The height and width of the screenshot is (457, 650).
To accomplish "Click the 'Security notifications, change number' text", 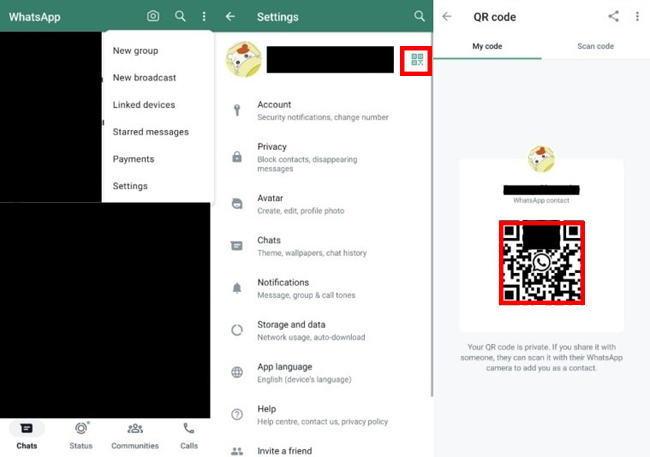I will [x=323, y=117].
